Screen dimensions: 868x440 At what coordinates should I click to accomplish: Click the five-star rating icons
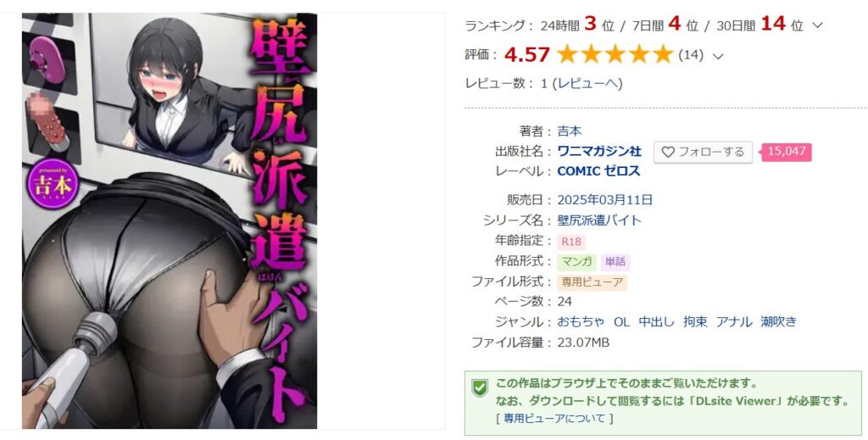click(615, 54)
